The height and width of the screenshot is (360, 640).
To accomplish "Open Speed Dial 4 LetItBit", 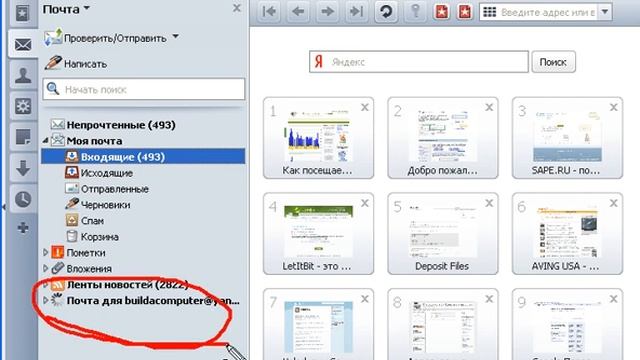I will pyautogui.click(x=318, y=233).
